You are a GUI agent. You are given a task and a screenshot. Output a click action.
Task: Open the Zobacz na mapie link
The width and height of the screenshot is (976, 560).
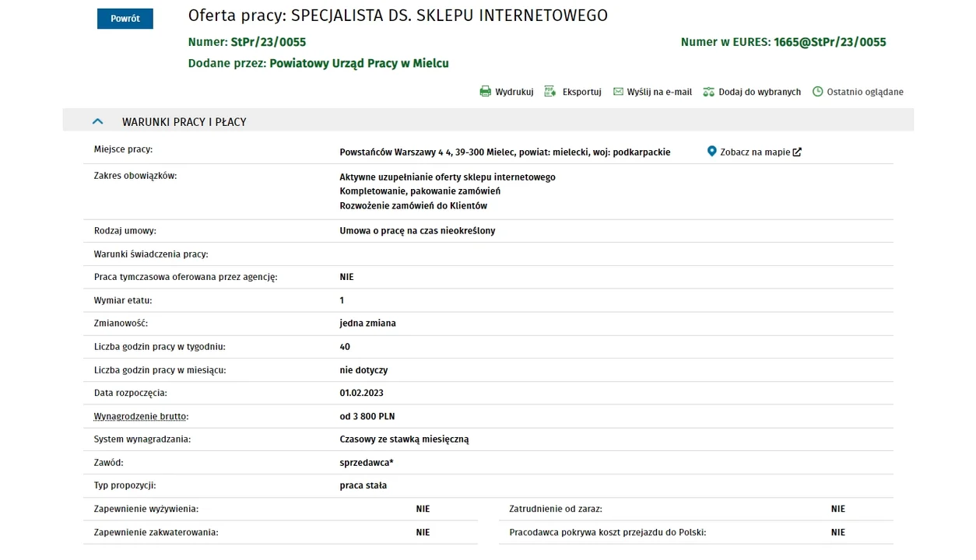coord(755,152)
